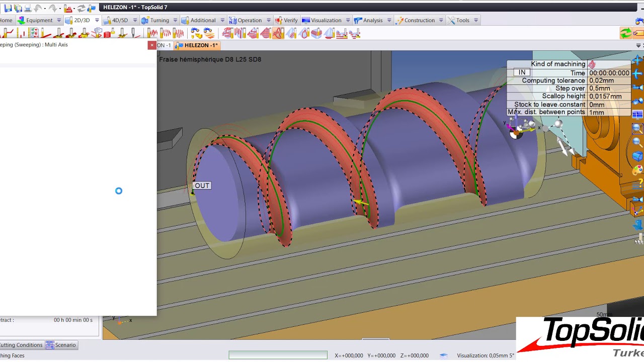The image size is (644, 362).
Task: Open the color palette icon
Action: [x=637, y=170]
